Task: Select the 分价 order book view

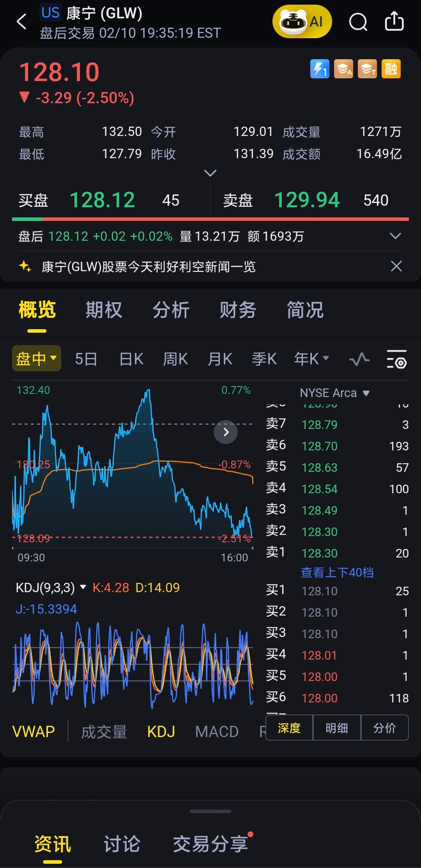Action: tap(385, 727)
